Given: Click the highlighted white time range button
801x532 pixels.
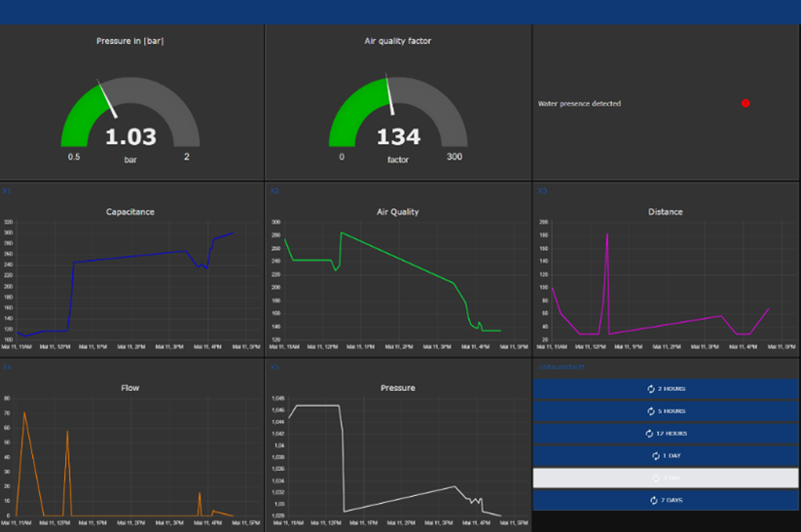Looking at the screenshot, I should point(666,478).
